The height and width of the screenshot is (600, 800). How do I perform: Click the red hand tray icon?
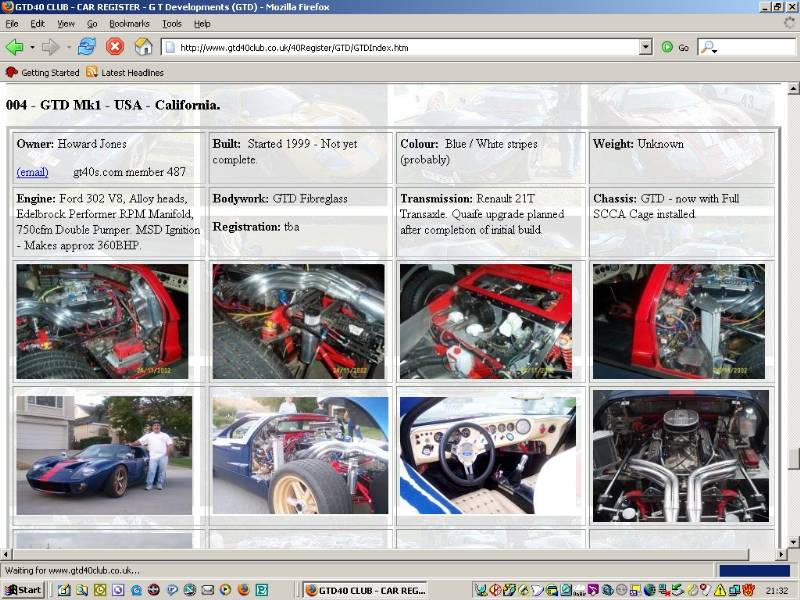(748, 590)
